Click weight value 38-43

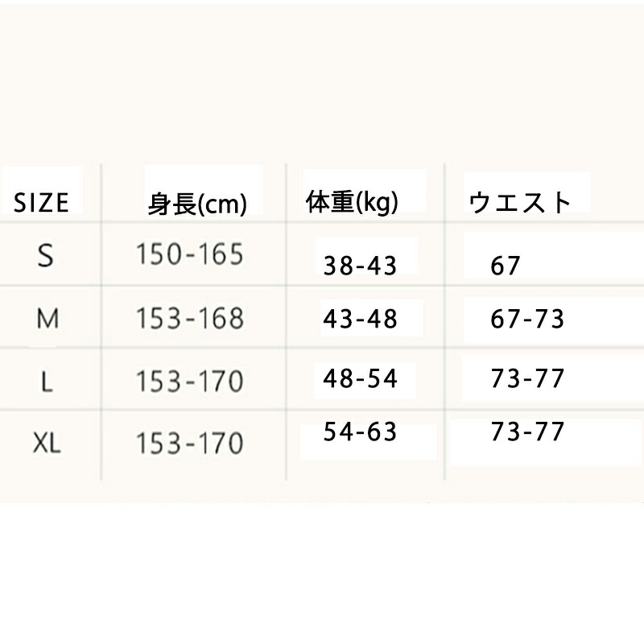pos(360,266)
